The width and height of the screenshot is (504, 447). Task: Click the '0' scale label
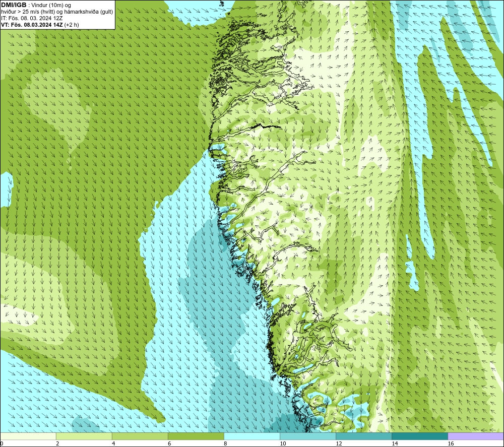click(x=2, y=443)
